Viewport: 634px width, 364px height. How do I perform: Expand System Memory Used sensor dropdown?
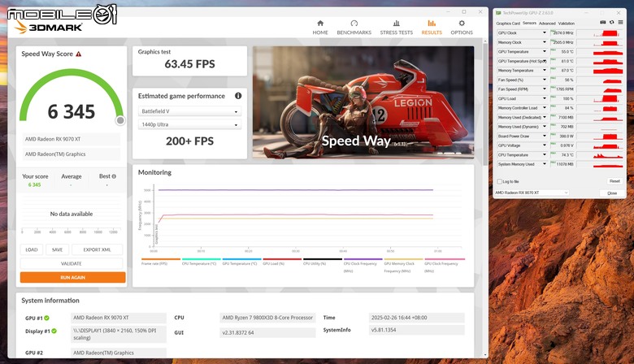click(545, 164)
